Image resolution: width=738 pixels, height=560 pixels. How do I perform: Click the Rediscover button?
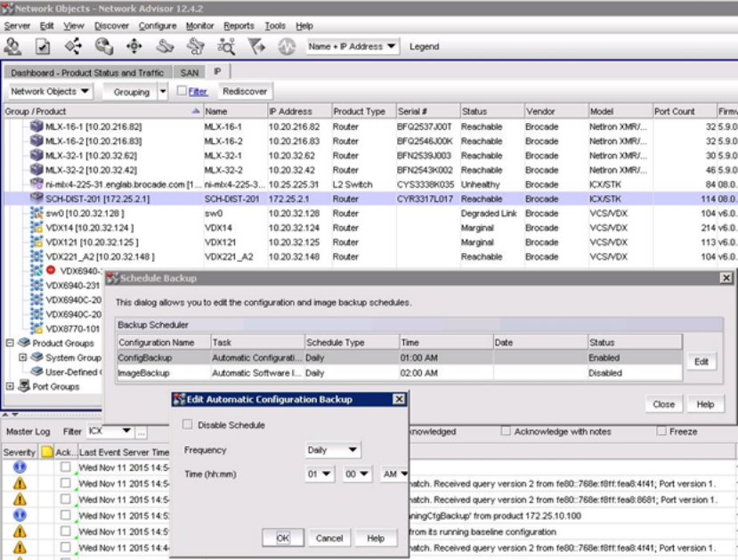pyautogui.click(x=245, y=92)
